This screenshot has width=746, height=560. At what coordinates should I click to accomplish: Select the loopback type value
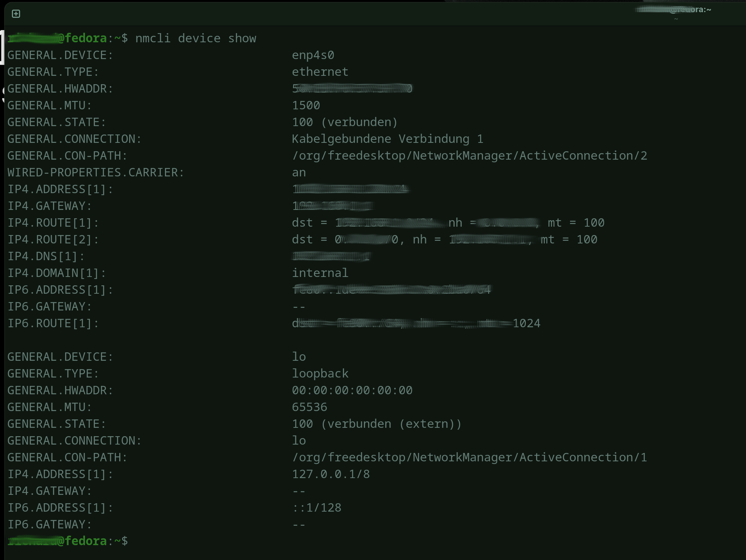[x=320, y=374]
